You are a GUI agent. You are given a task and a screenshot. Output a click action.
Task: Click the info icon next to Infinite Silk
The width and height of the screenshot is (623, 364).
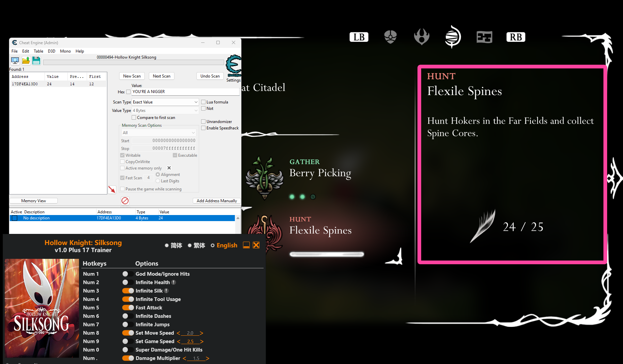click(166, 291)
